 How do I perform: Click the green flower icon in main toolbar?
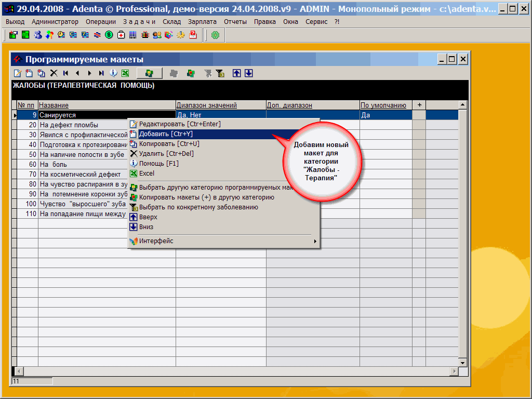click(x=215, y=35)
